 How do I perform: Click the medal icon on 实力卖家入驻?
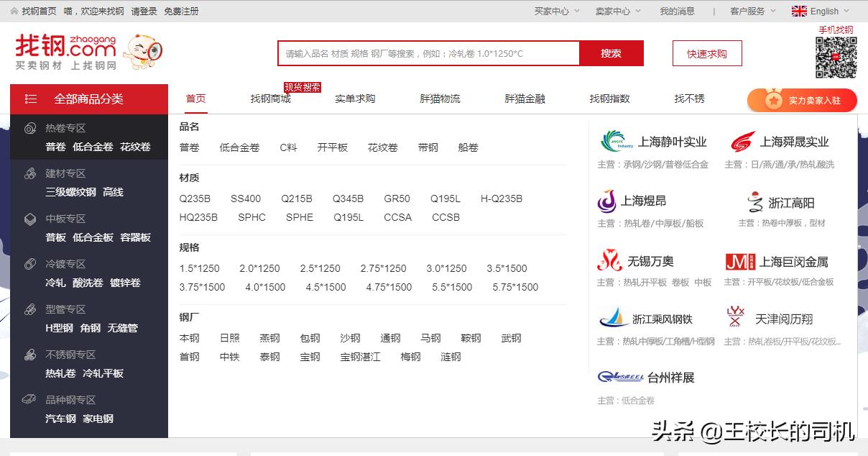pyautogui.click(x=773, y=100)
